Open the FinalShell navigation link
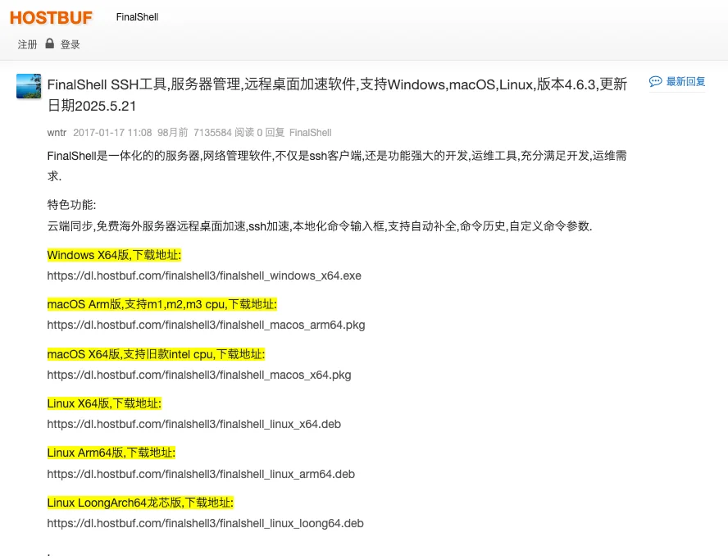 (137, 17)
